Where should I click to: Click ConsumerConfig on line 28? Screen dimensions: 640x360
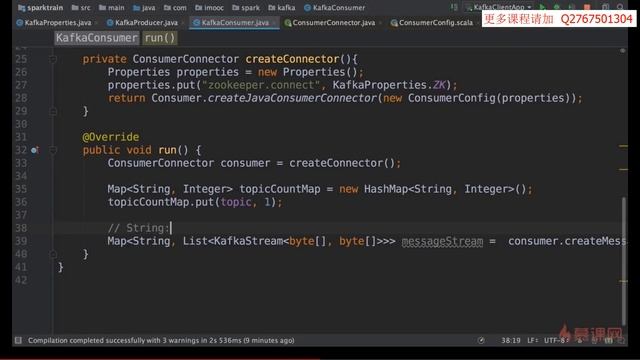(451, 98)
